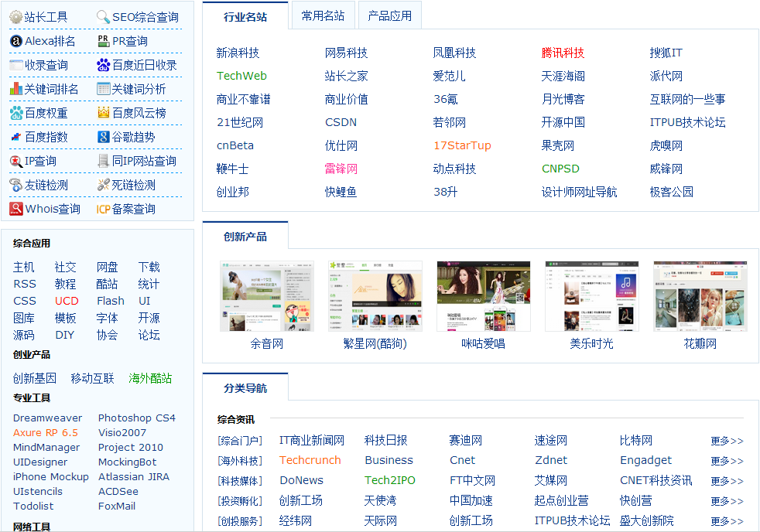Open the green Tech2IPO link
Screen dimensions: 760x532
pos(390,480)
